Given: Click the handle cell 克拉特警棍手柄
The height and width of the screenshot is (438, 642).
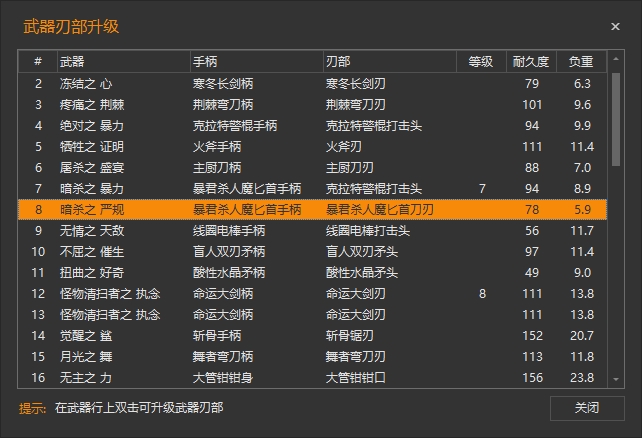Looking at the screenshot, I should coord(235,126).
